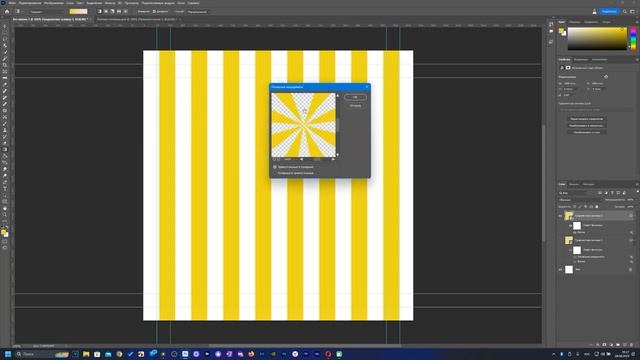Image resolution: width=640 pixels, height=360 pixels.
Task: Open the File menu
Action: pos(12,3)
